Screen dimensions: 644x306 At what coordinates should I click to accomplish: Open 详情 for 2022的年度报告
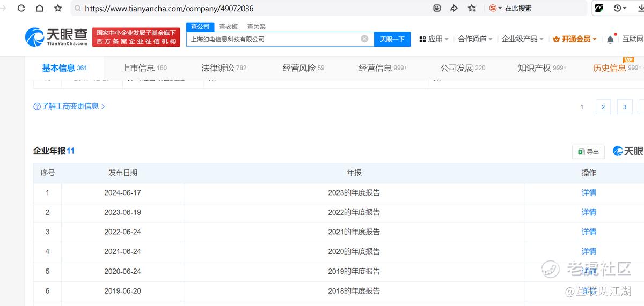589,212
